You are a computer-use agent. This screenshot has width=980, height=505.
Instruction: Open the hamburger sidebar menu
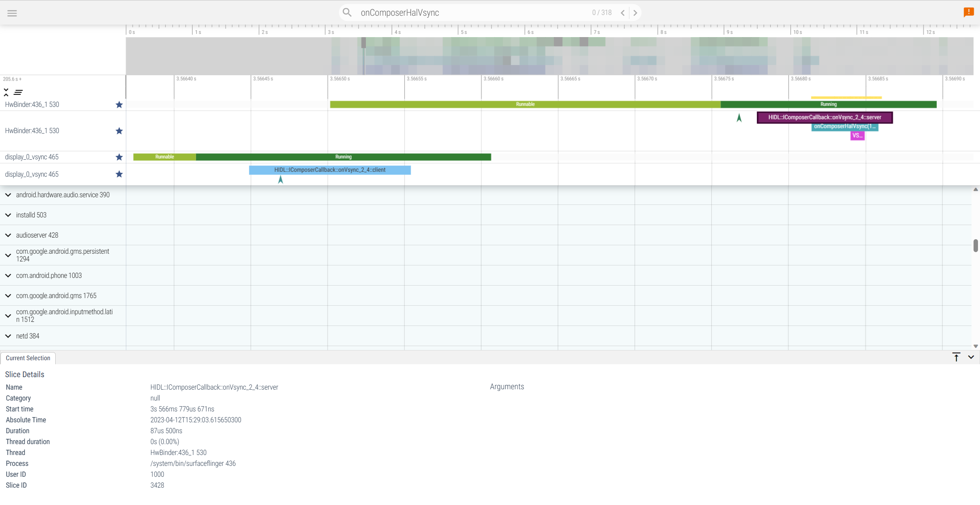(x=12, y=13)
